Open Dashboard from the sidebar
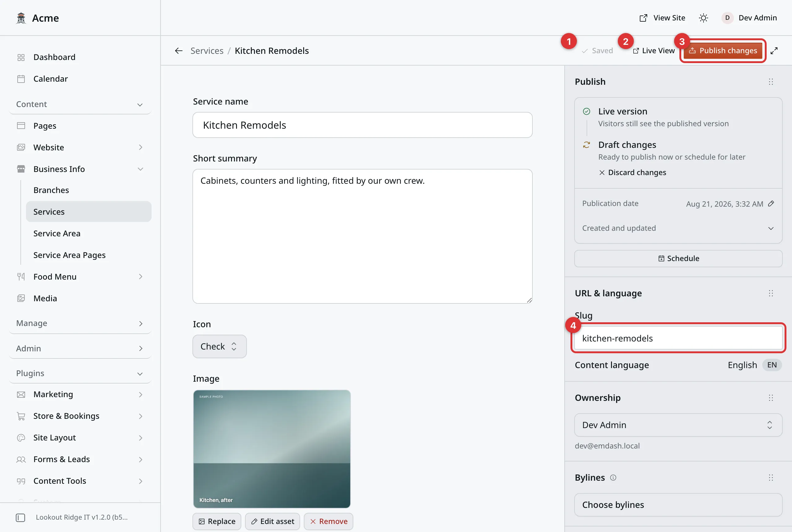The height and width of the screenshot is (532, 792). point(80,57)
